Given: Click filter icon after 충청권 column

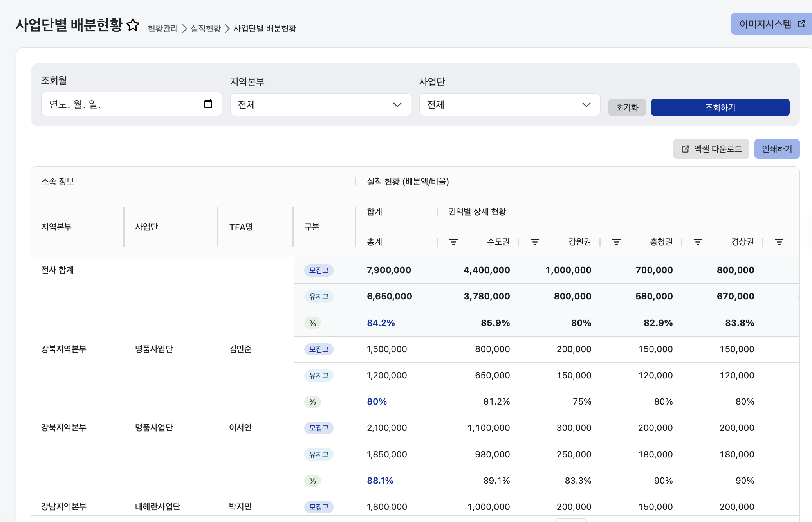Looking at the screenshot, I should click(698, 242).
